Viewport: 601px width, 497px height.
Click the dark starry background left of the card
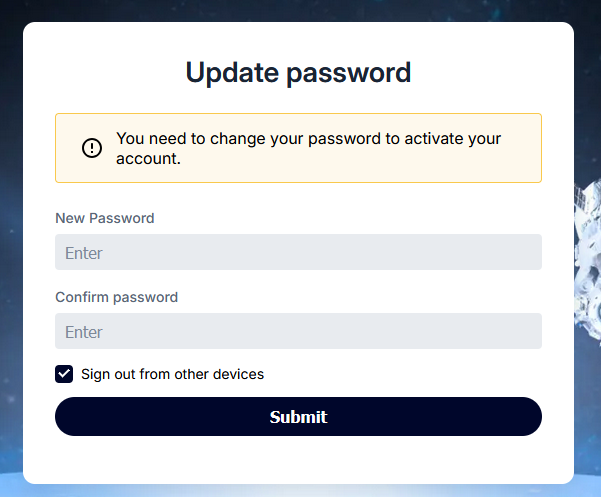tap(10, 250)
